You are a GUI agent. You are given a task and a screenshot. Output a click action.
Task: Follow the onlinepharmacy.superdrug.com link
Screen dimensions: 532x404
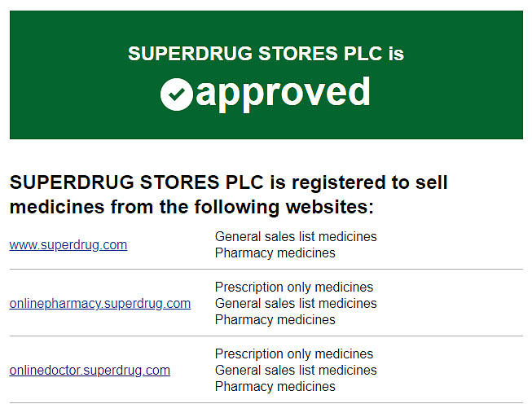pos(100,303)
